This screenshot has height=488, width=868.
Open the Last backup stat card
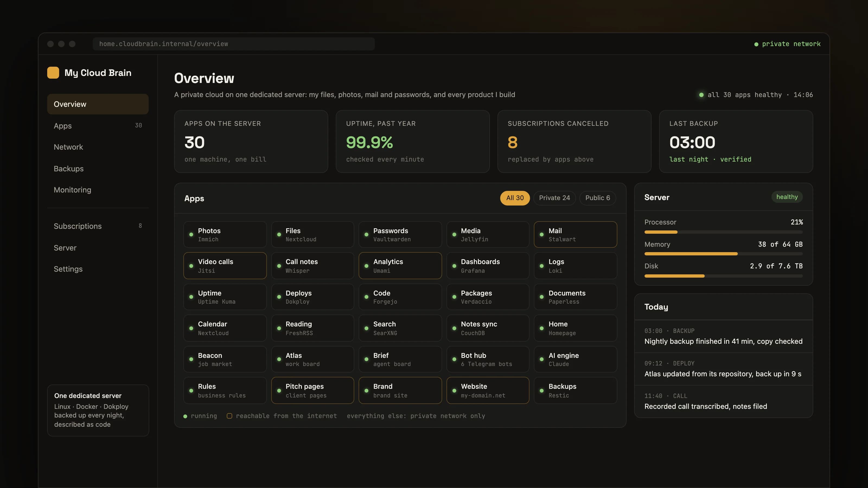736,142
